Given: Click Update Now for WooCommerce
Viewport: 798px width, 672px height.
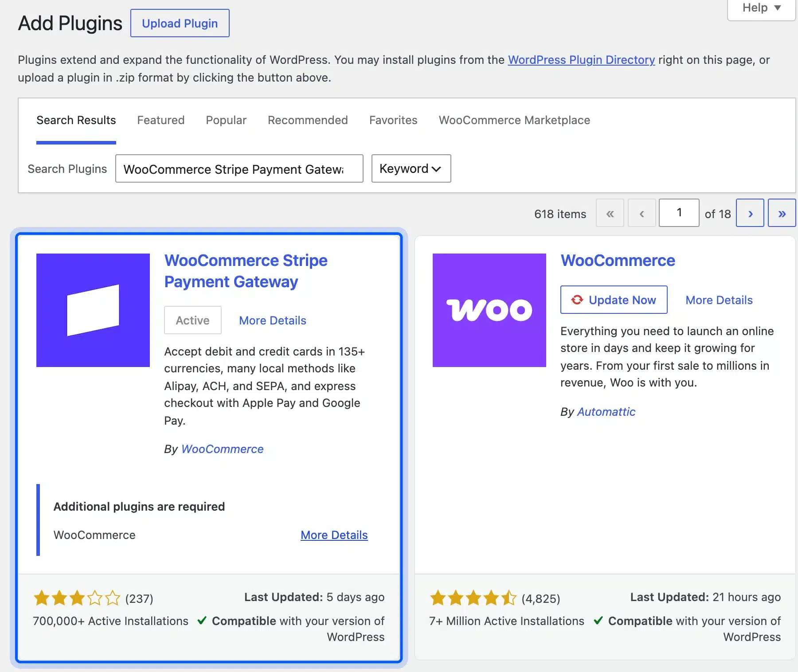Looking at the screenshot, I should 614,300.
